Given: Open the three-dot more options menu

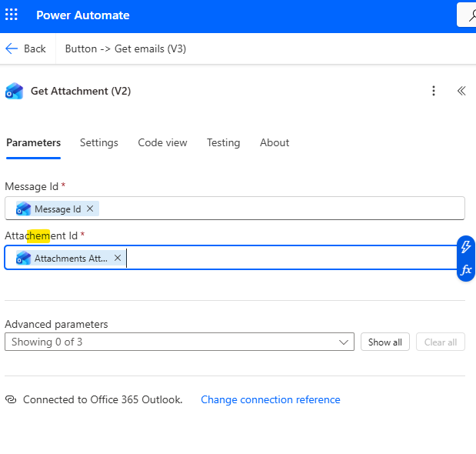Looking at the screenshot, I should click(x=434, y=91).
